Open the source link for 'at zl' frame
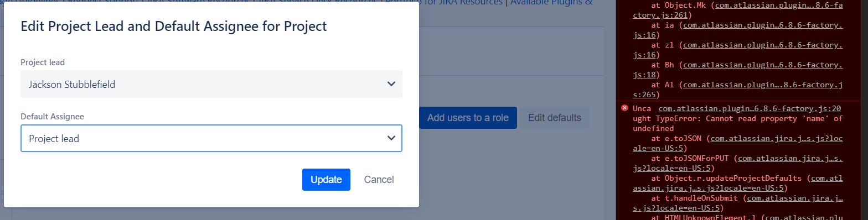Image resolution: width=868 pixels, height=220 pixels. [738, 50]
